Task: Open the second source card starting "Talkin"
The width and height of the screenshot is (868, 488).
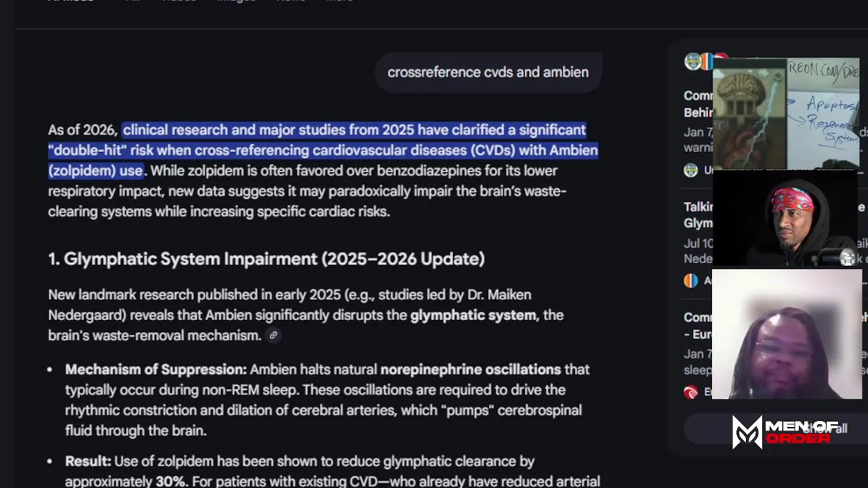Action: click(698, 224)
